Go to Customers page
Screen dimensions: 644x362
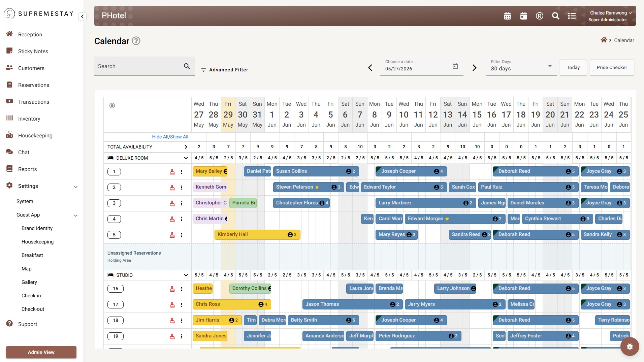(31, 68)
